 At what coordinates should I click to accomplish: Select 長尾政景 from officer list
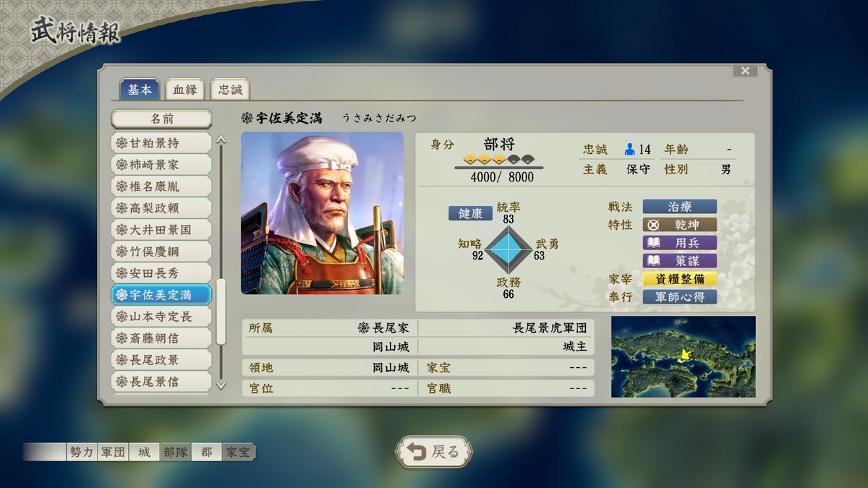[161, 359]
